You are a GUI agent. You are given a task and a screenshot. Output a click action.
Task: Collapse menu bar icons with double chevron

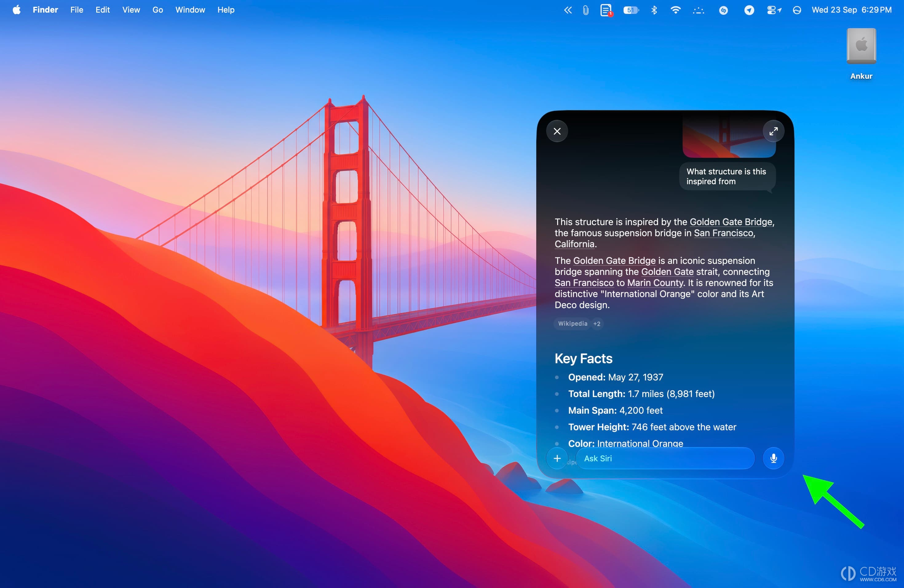568,10
